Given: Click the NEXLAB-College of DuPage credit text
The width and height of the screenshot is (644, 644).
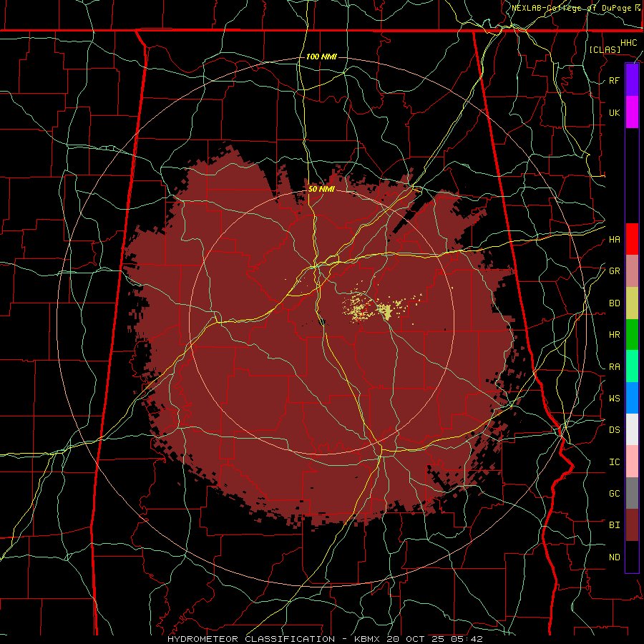Looking at the screenshot, I should [x=571, y=8].
